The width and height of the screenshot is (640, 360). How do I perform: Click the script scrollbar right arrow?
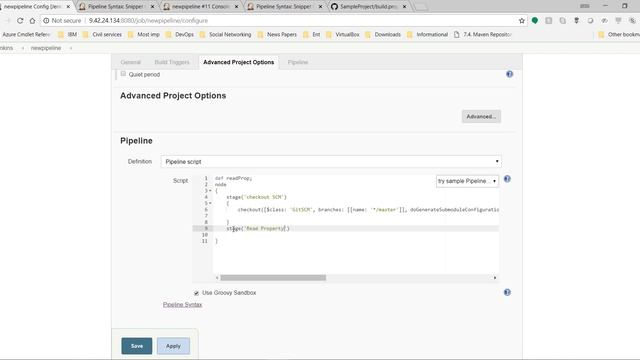coord(495,278)
